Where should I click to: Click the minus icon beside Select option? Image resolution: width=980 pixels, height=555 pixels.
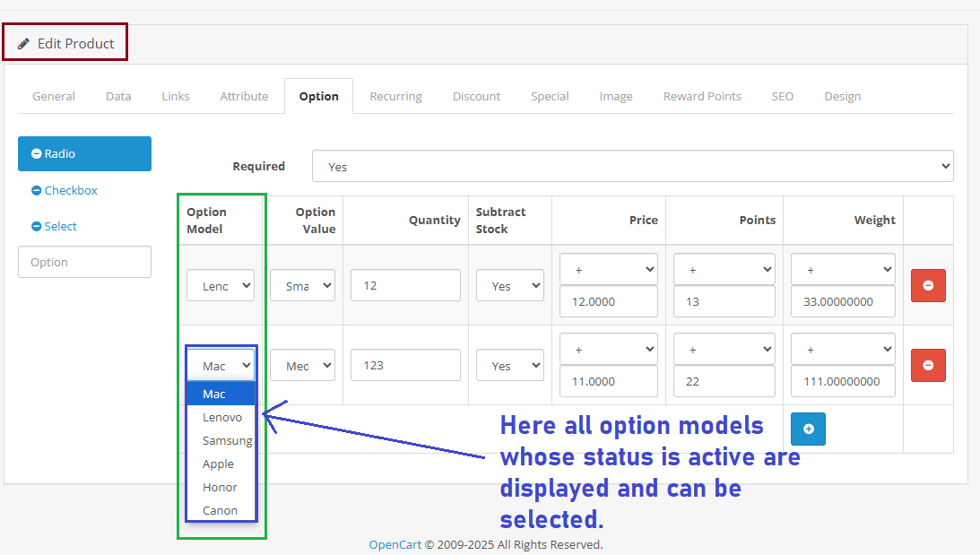click(x=37, y=227)
